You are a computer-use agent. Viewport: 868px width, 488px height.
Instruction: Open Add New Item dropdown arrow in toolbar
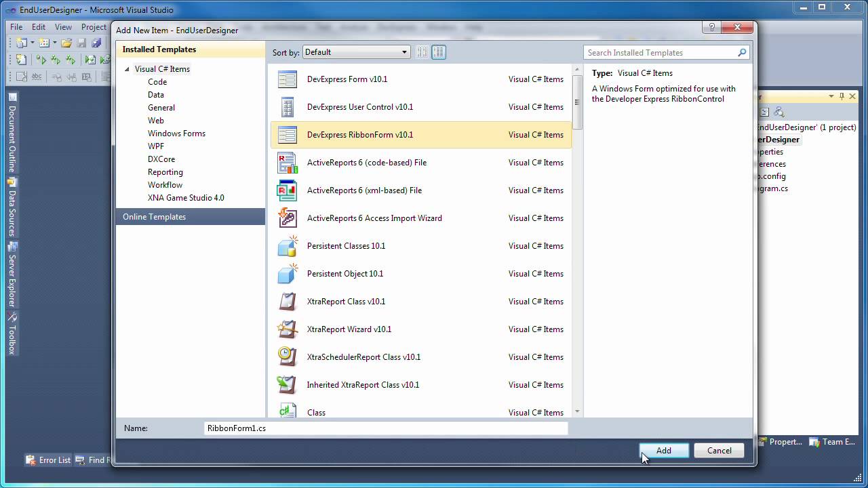(54, 43)
